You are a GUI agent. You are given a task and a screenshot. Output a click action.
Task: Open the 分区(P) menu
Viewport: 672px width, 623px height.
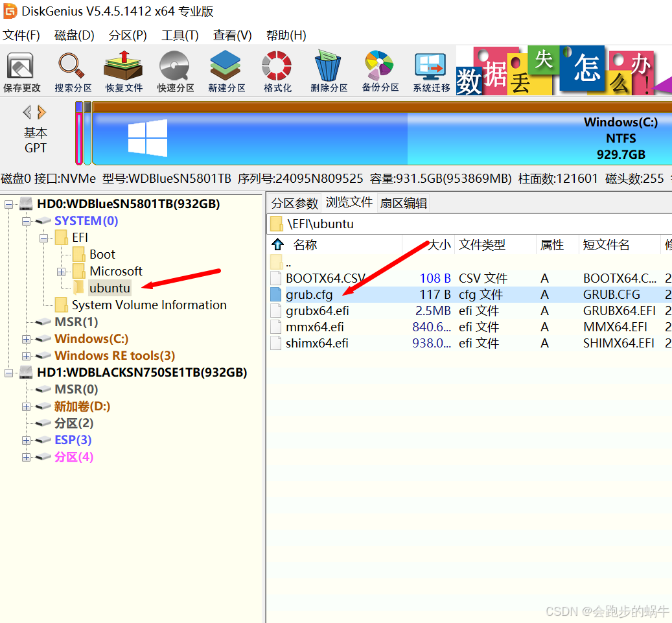point(127,35)
